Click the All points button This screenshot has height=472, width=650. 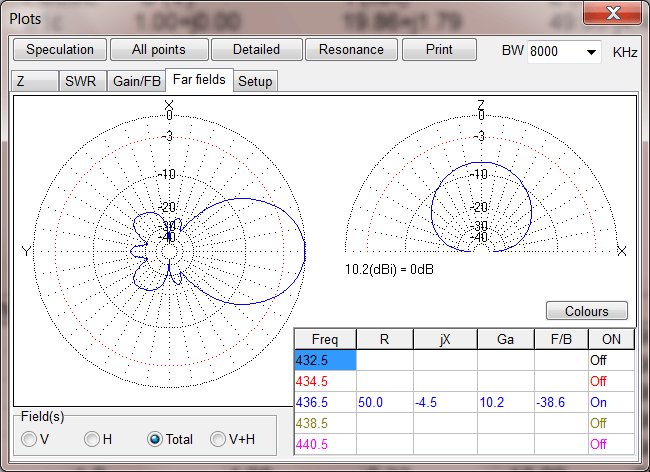pyautogui.click(x=158, y=49)
